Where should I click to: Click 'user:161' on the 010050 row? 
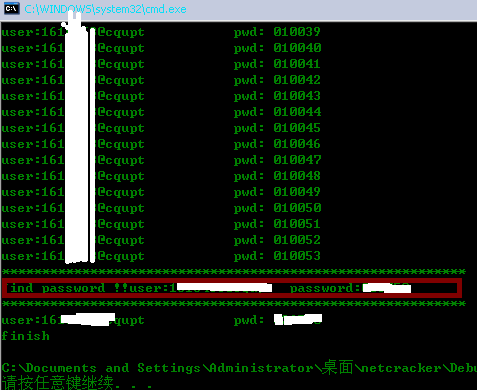coord(33,208)
